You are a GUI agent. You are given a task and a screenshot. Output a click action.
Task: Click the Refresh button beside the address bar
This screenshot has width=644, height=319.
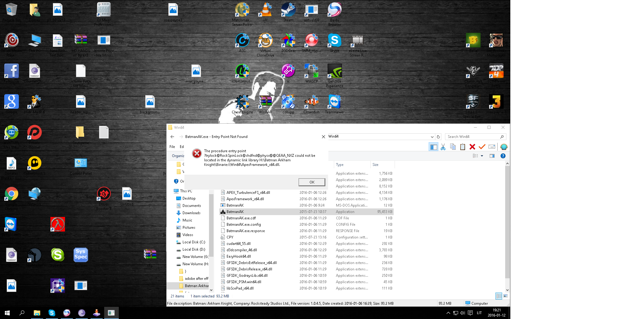point(438,137)
